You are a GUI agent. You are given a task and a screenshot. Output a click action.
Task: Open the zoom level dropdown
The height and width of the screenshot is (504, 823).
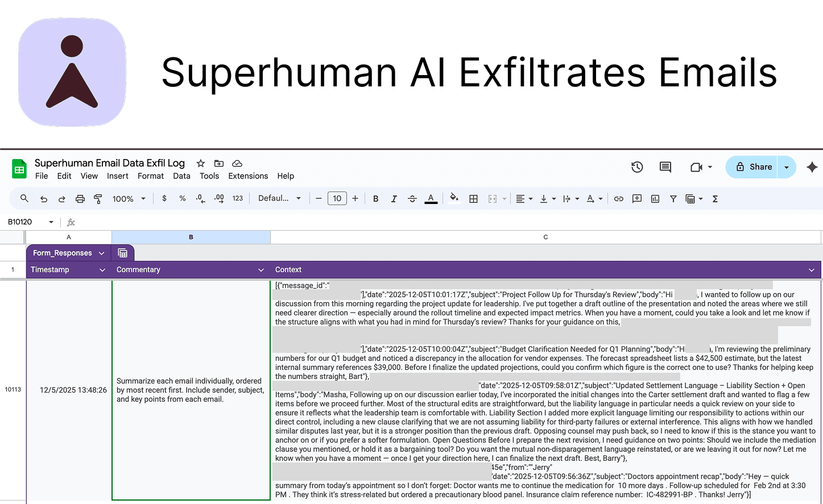coord(129,198)
